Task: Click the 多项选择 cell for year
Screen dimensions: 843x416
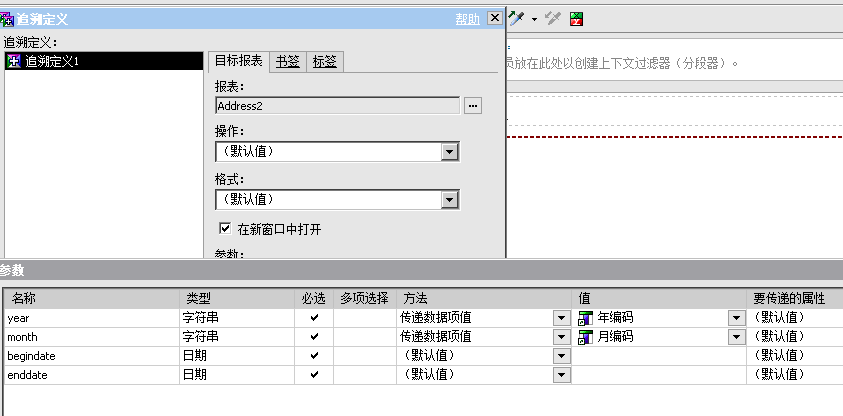Action: point(365,318)
